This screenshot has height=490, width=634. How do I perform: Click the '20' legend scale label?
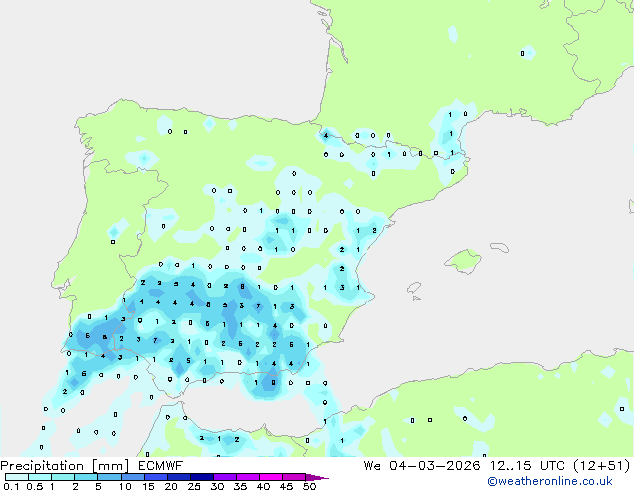pyautogui.click(x=171, y=486)
